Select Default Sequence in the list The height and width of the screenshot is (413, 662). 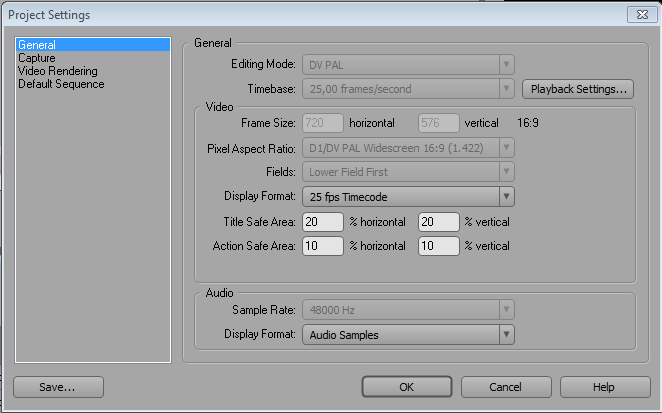point(61,84)
